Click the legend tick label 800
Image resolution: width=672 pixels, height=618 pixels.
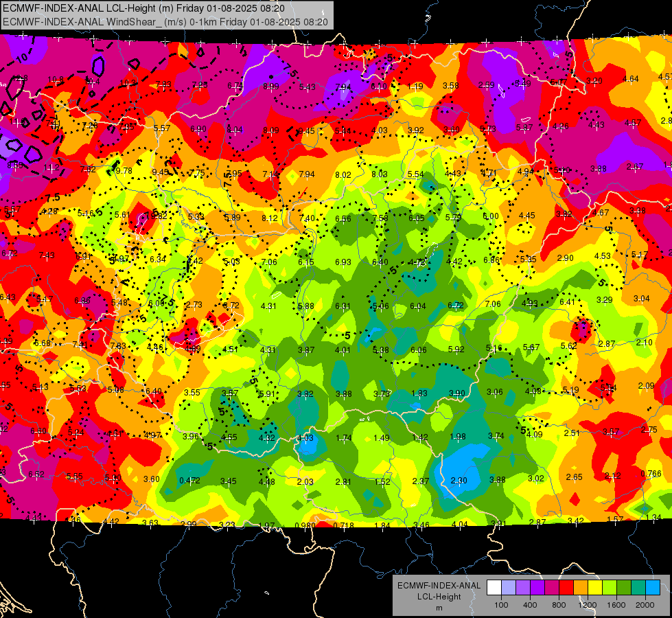(x=559, y=605)
